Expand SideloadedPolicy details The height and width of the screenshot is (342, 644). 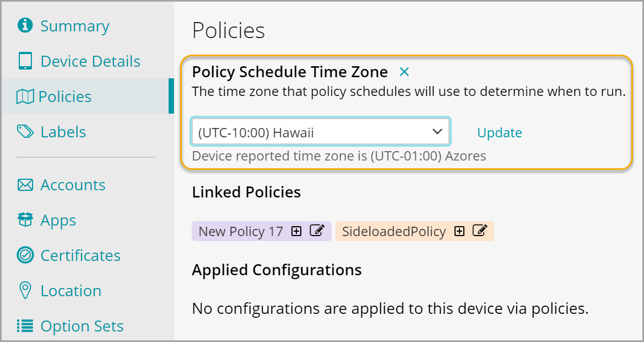pyautogui.click(x=459, y=231)
